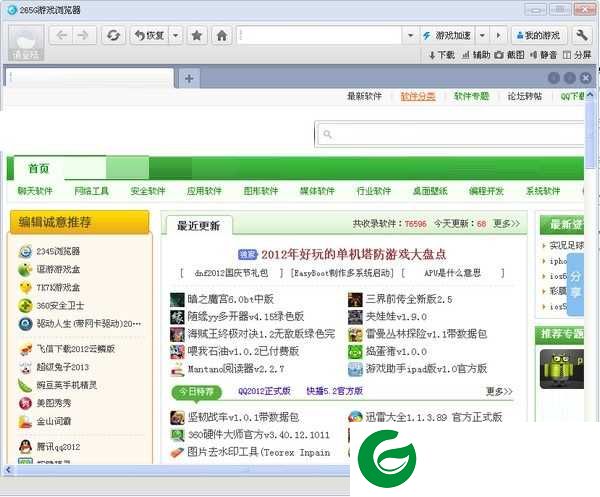Expand the address bar history dropdown

coord(410,36)
